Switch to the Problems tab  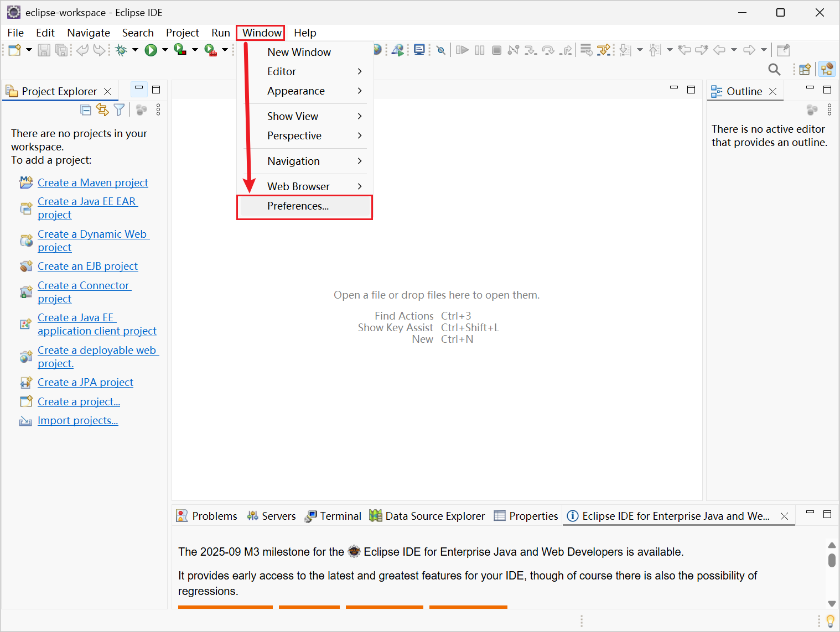(x=207, y=516)
